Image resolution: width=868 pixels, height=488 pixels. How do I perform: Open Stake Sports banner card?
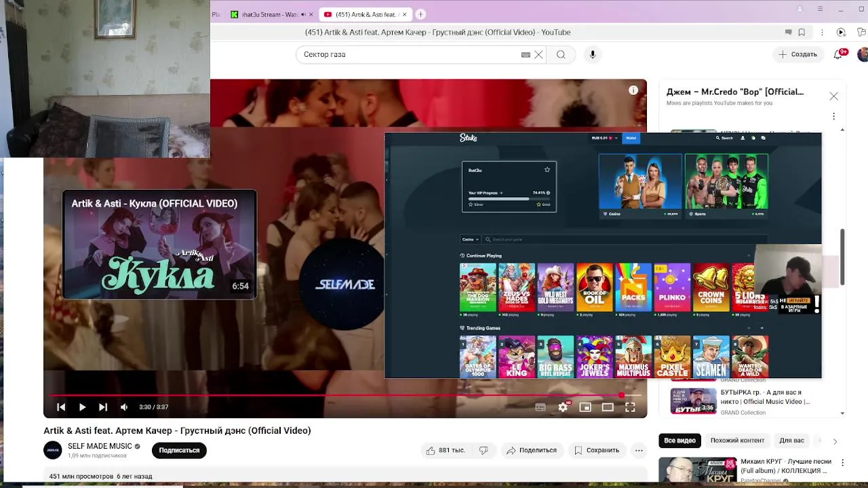tap(726, 186)
